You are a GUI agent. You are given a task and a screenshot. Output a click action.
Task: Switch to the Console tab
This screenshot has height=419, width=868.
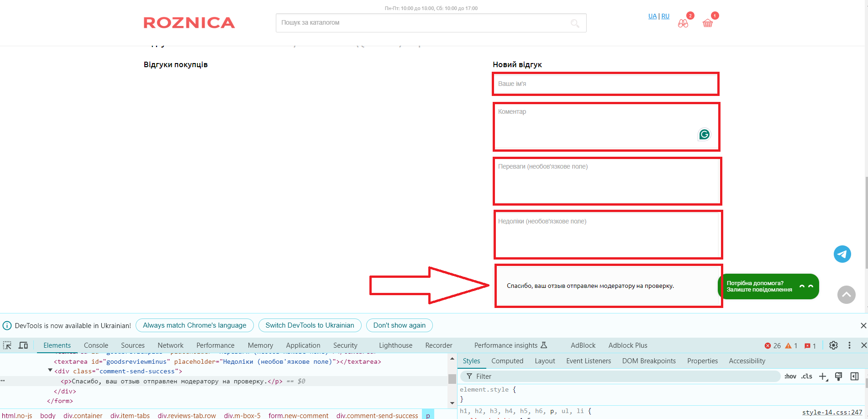(96, 345)
